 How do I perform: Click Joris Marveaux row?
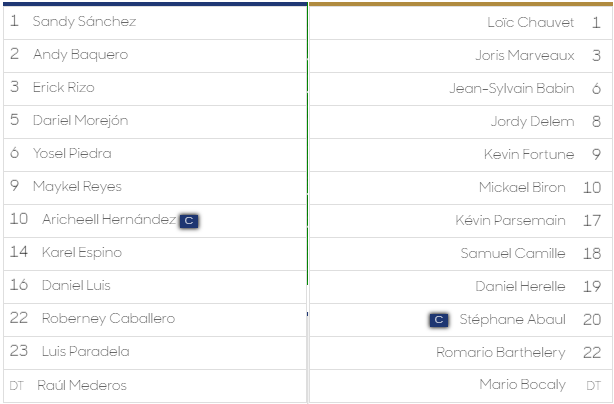point(461,56)
